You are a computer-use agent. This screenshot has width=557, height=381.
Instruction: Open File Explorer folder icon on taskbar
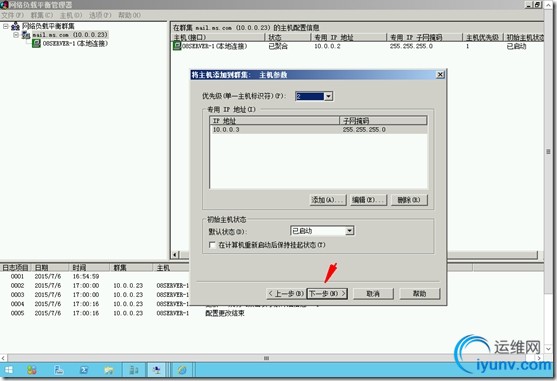pyautogui.click(x=108, y=370)
